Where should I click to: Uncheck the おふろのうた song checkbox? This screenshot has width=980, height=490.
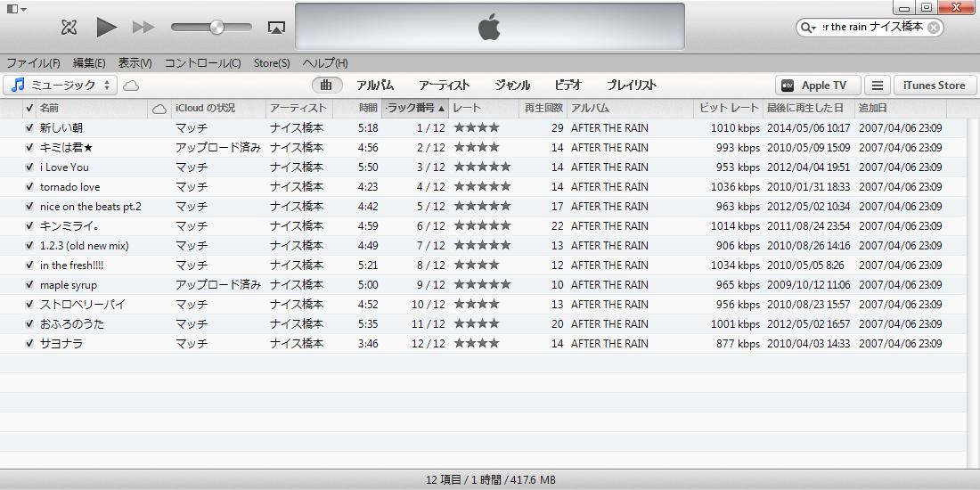(x=29, y=323)
